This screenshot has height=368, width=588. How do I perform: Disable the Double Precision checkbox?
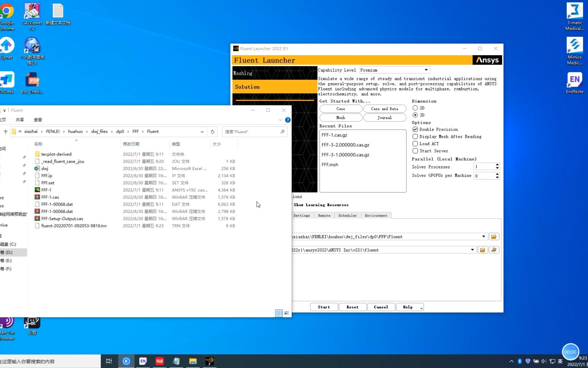coord(415,129)
